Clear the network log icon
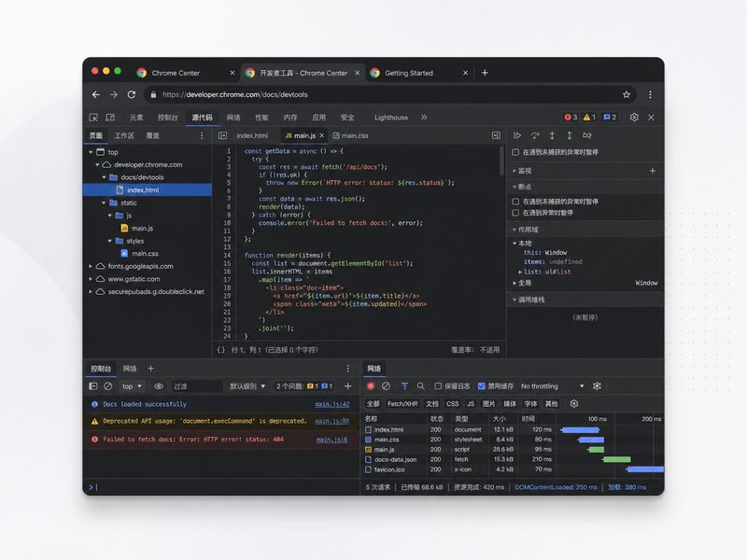 (386, 386)
